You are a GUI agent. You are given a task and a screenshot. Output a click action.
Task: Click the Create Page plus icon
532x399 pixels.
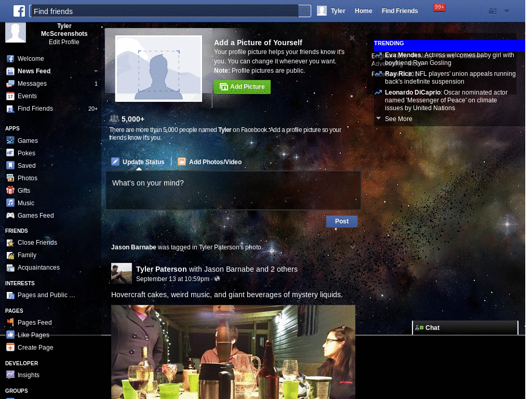10,347
